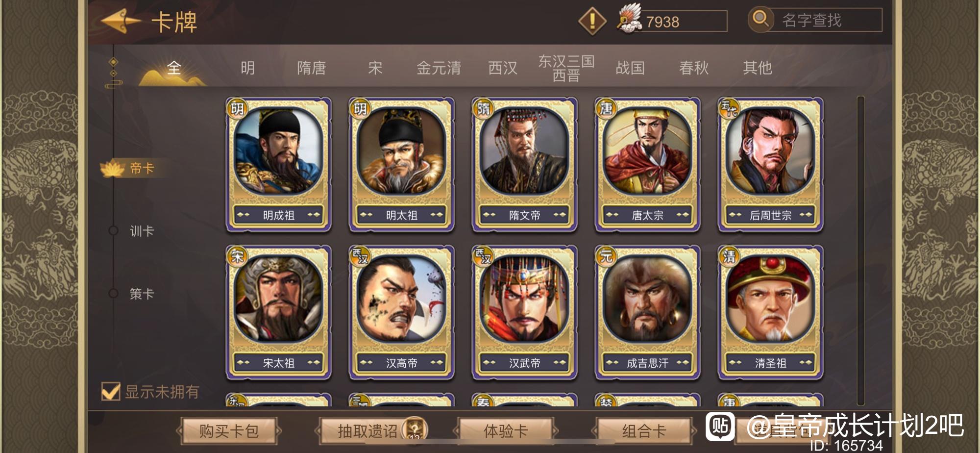The height and width of the screenshot is (453, 980).
Task: Click the 组合卡 button
Action: [x=644, y=431]
